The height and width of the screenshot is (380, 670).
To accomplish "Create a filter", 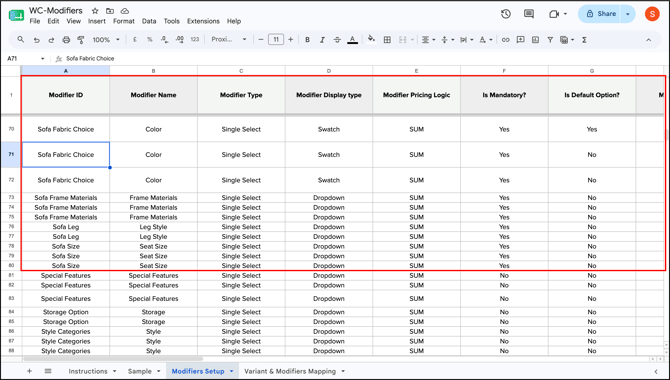I will pos(550,39).
